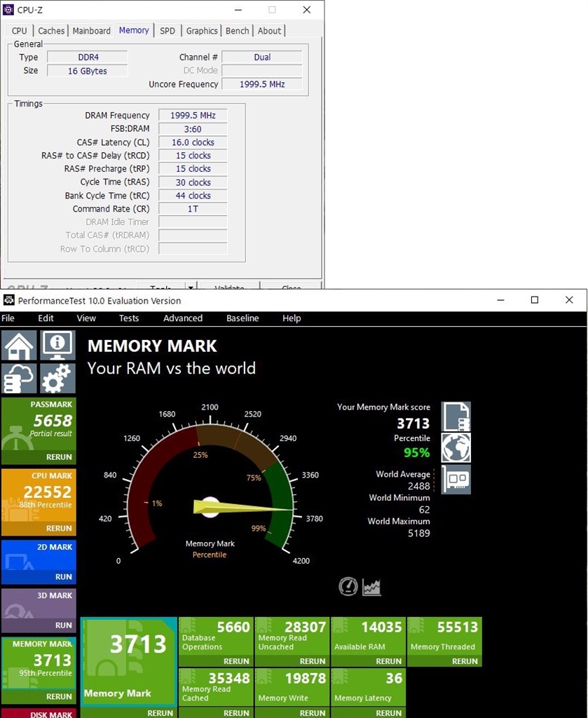Open the Tests menu
Image resolution: width=588 pixels, height=718 pixels.
tap(128, 318)
